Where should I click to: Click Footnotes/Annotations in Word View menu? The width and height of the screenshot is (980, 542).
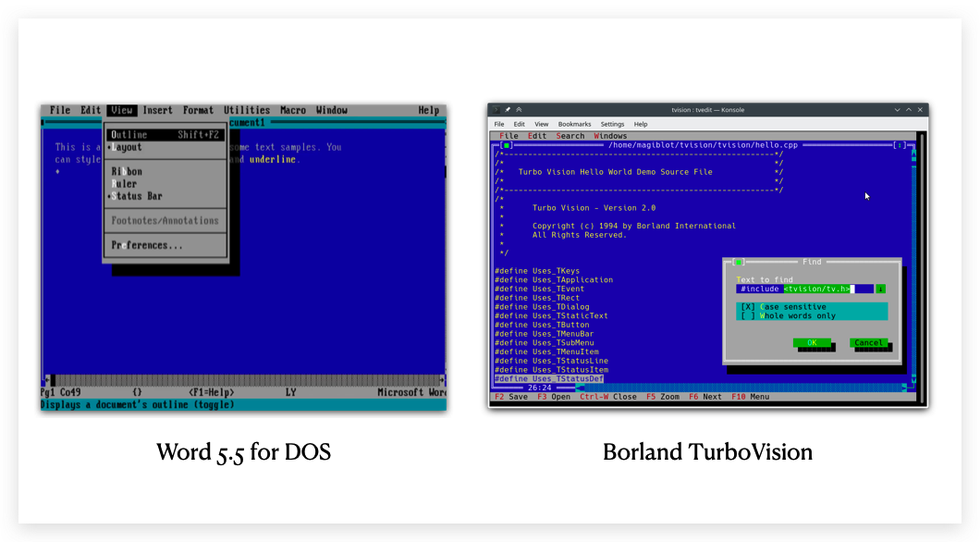165,220
